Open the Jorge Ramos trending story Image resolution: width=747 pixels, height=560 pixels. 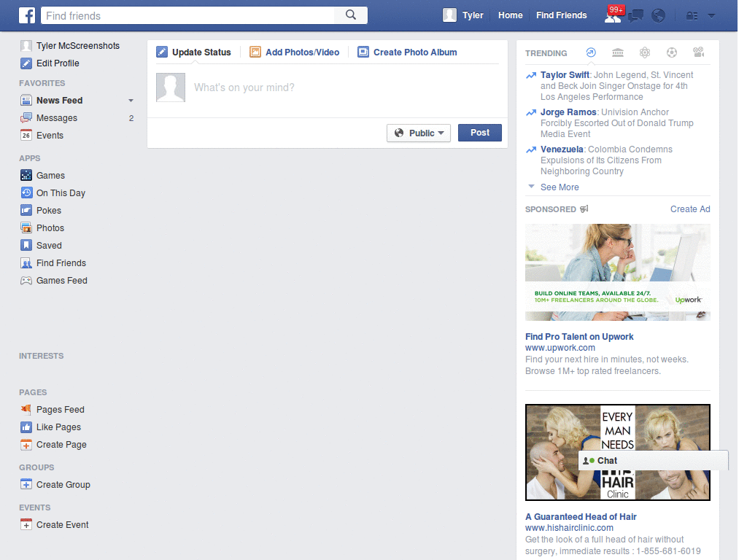(568, 112)
